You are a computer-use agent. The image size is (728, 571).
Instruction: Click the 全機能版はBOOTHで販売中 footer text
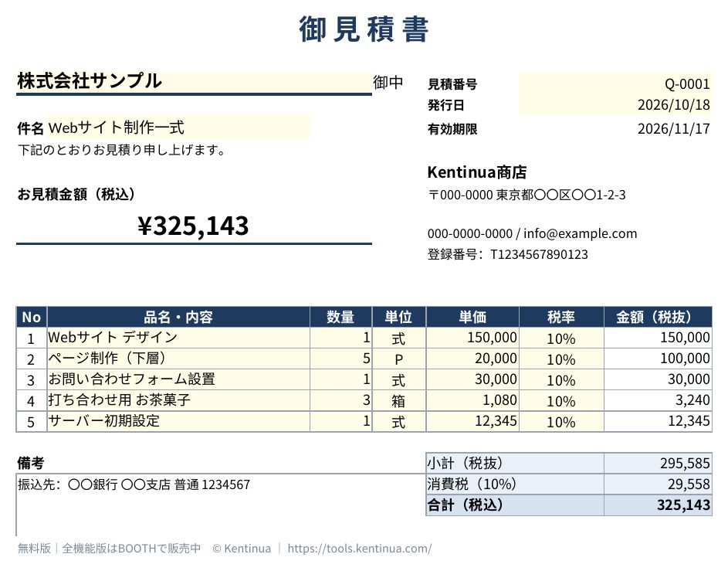tap(131, 549)
